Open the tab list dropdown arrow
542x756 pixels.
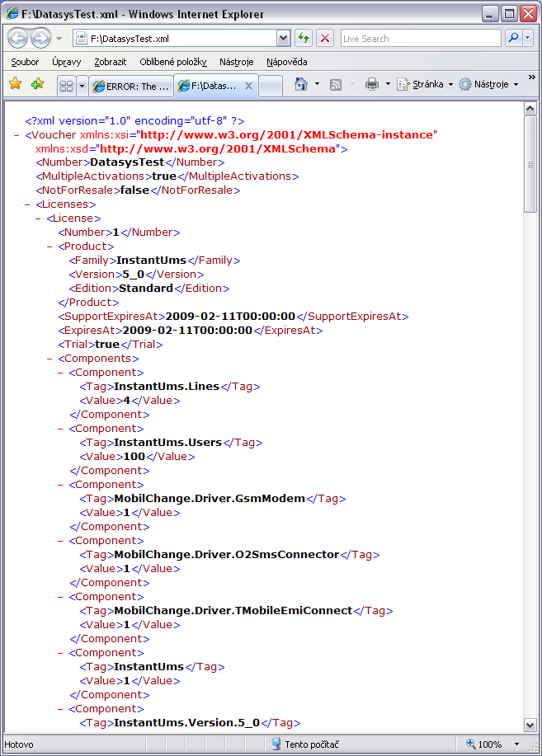pos(82,87)
